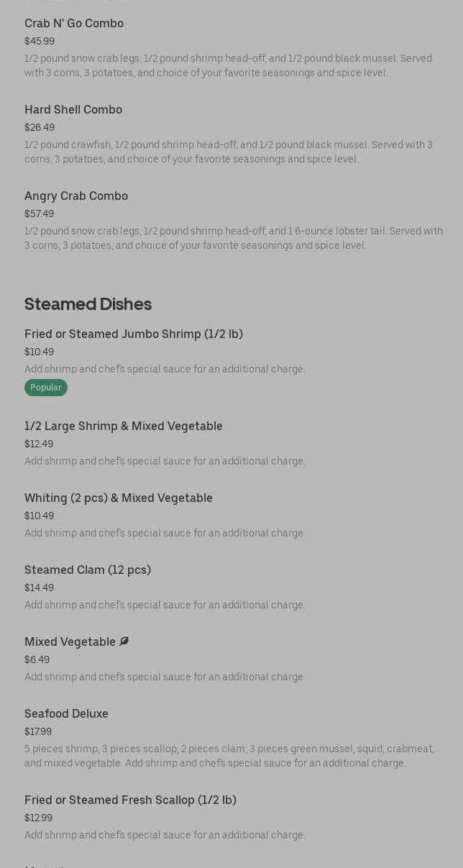Click the $14.49 Steamed Clam price
This screenshot has width=463, height=868.
point(40,588)
